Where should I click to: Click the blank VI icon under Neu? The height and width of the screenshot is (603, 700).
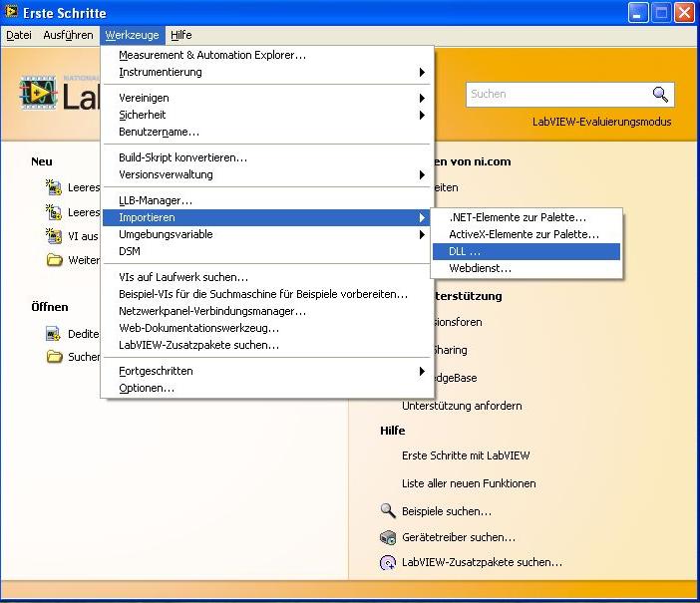[x=54, y=187]
